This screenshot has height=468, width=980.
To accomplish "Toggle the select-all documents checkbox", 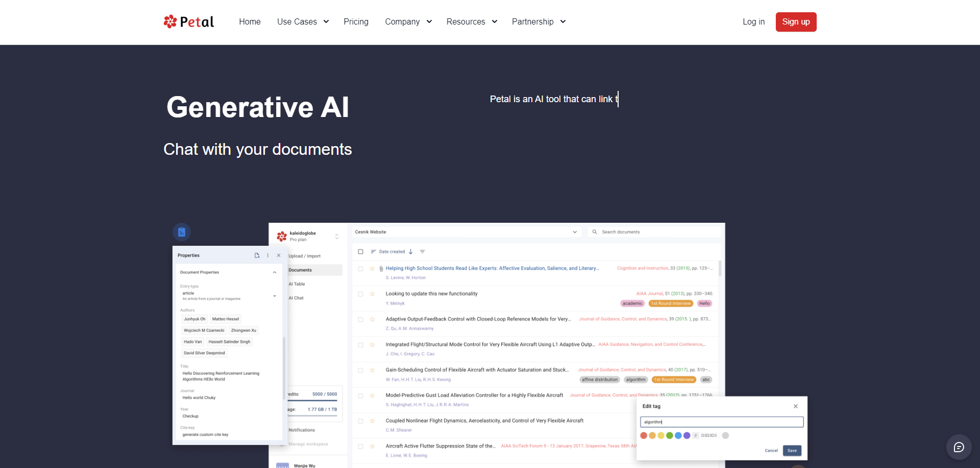I will (x=360, y=252).
